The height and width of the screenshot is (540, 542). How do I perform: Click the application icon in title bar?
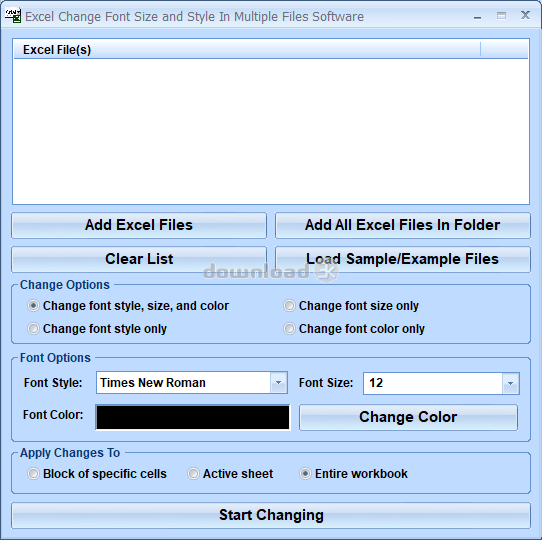[x=13, y=16]
